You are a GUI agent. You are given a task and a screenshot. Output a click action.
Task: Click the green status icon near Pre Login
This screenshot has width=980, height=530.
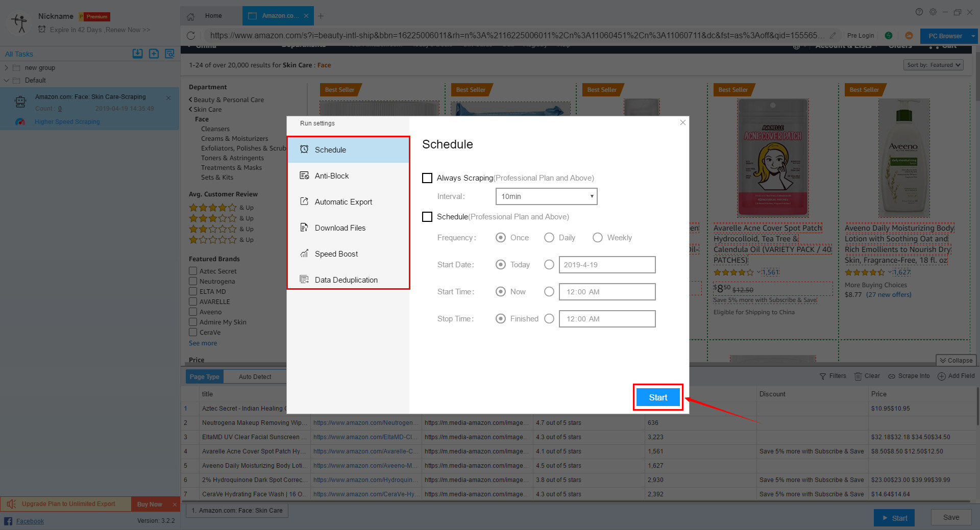coord(889,35)
